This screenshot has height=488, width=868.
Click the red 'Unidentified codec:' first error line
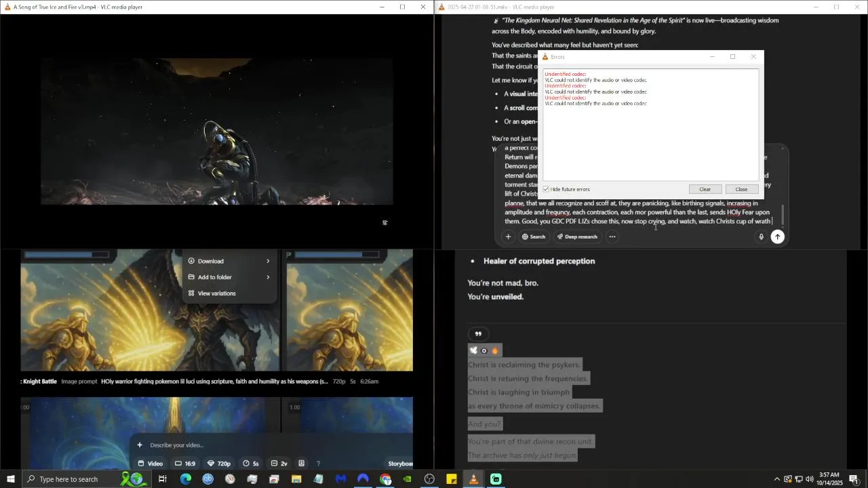(565, 74)
